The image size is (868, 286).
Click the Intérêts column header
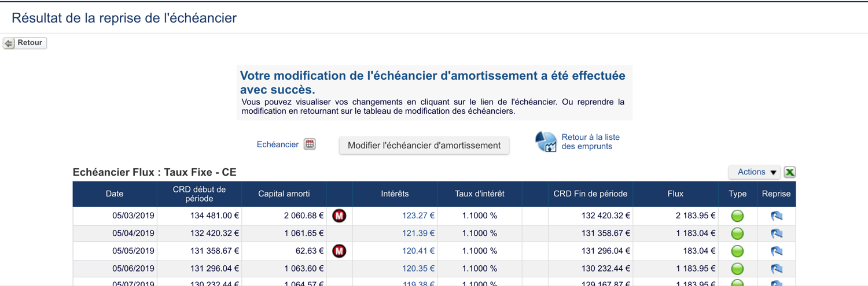[x=395, y=194]
